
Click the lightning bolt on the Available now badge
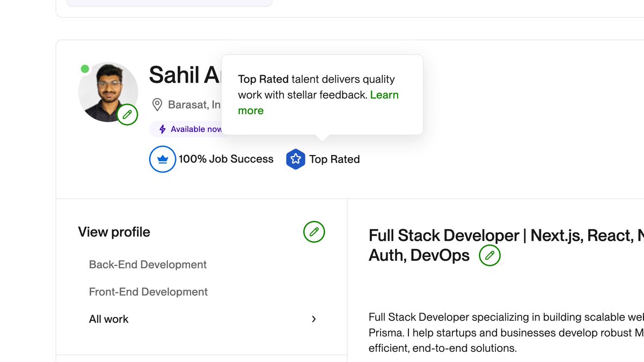[x=162, y=129]
